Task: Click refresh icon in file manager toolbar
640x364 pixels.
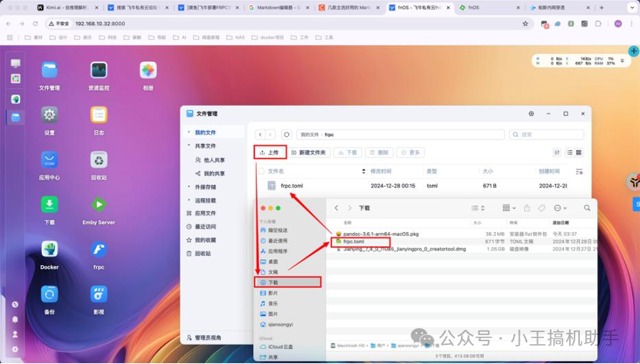Action: (286, 134)
